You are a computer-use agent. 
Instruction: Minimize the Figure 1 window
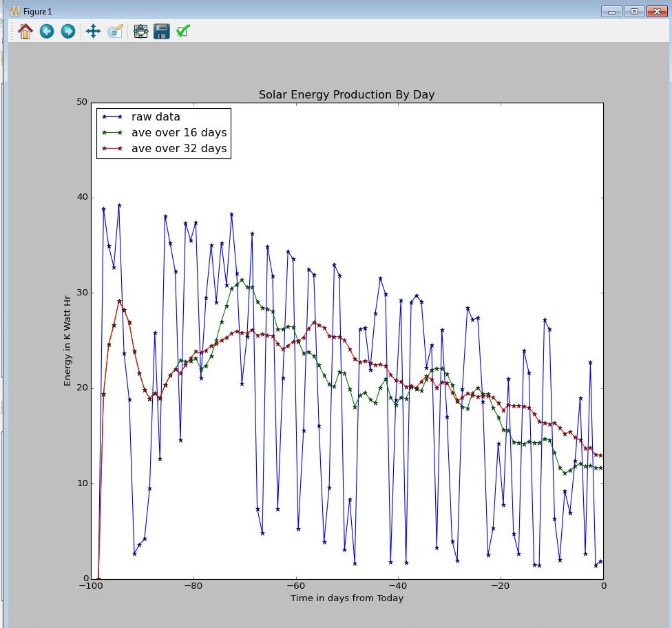pos(611,12)
